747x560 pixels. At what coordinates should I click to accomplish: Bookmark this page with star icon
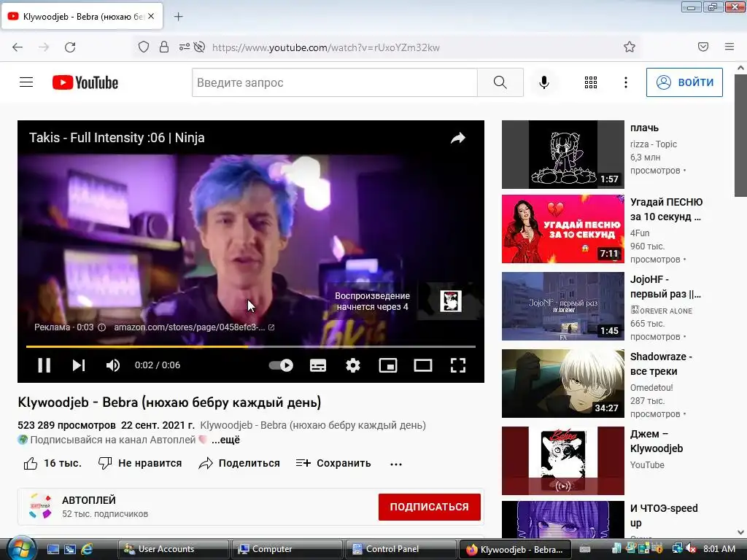tap(630, 47)
